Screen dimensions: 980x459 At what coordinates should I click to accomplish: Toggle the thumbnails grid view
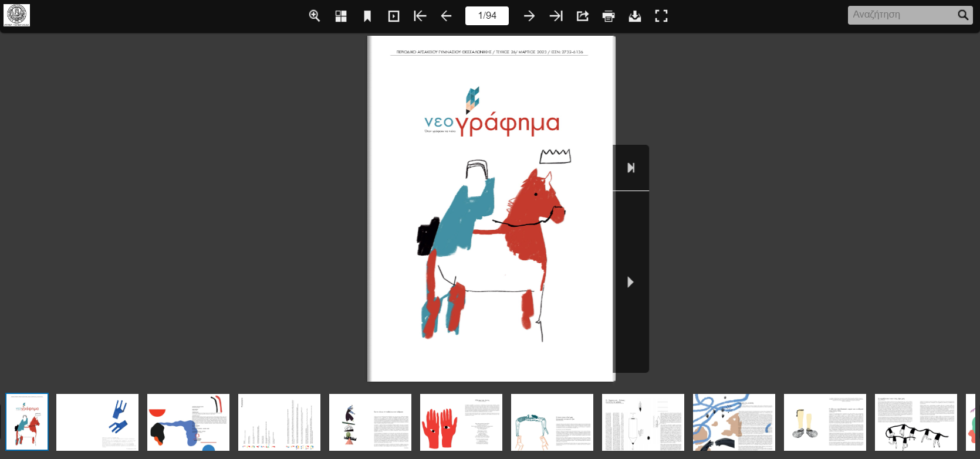tap(341, 16)
